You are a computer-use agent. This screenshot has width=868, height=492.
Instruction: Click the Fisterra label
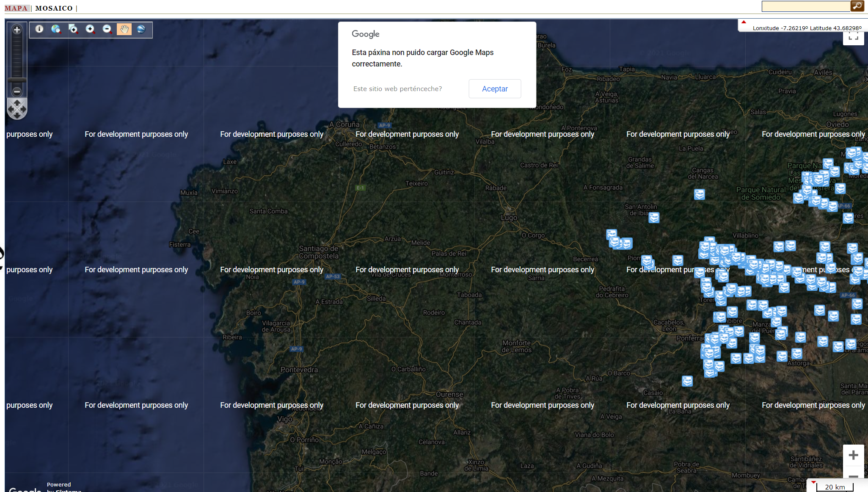[180, 245]
